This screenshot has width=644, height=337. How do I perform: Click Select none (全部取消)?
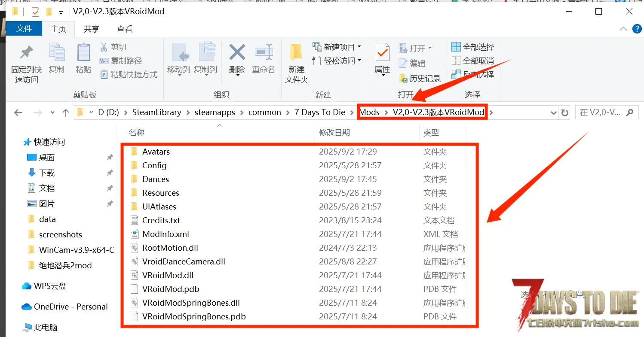(x=473, y=61)
